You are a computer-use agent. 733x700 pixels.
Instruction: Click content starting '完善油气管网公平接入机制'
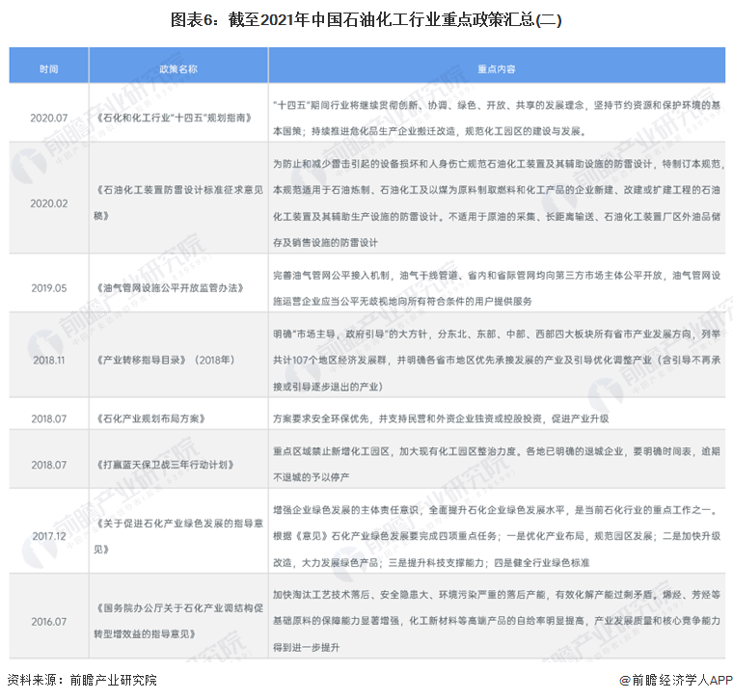click(497, 288)
